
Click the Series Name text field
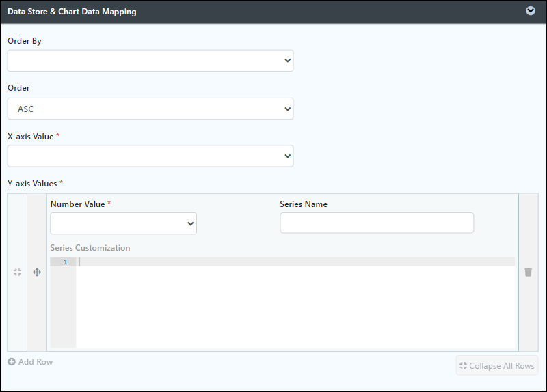[x=377, y=223]
